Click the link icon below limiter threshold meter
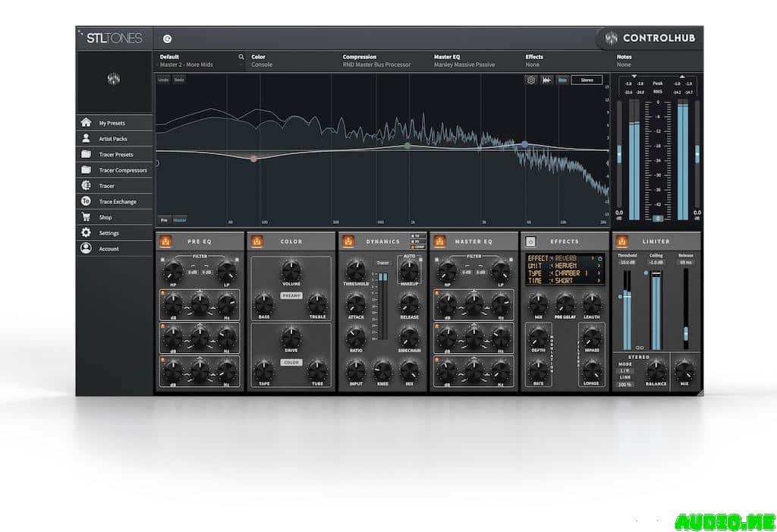The image size is (777, 532). (x=640, y=348)
